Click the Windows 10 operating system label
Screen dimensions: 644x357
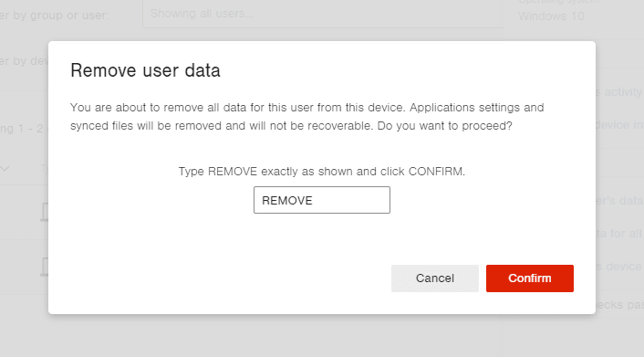pos(551,16)
